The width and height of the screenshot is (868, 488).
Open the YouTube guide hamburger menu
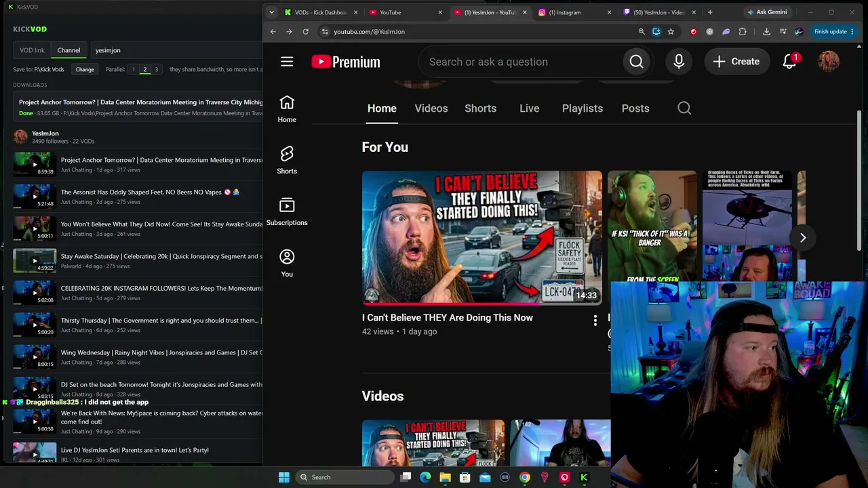pyautogui.click(x=287, y=62)
